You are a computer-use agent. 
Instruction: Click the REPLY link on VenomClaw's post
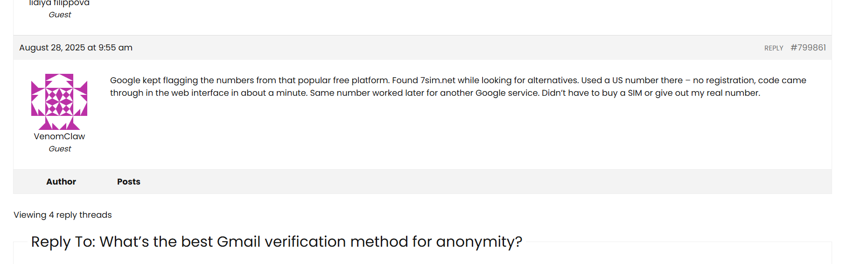click(773, 48)
